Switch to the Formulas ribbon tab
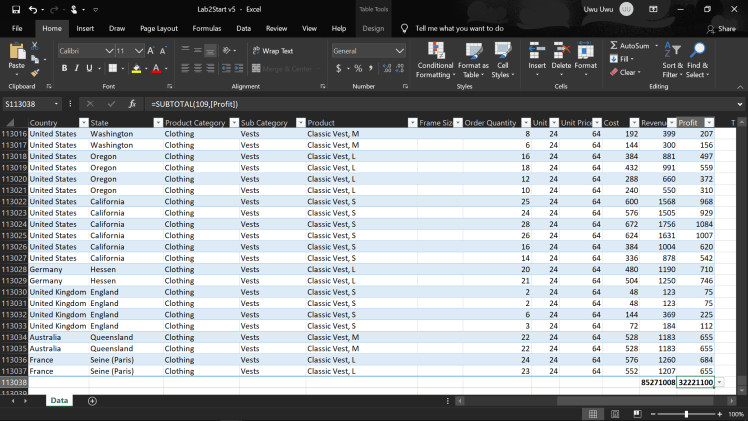This screenshot has width=748, height=421. click(206, 29)
